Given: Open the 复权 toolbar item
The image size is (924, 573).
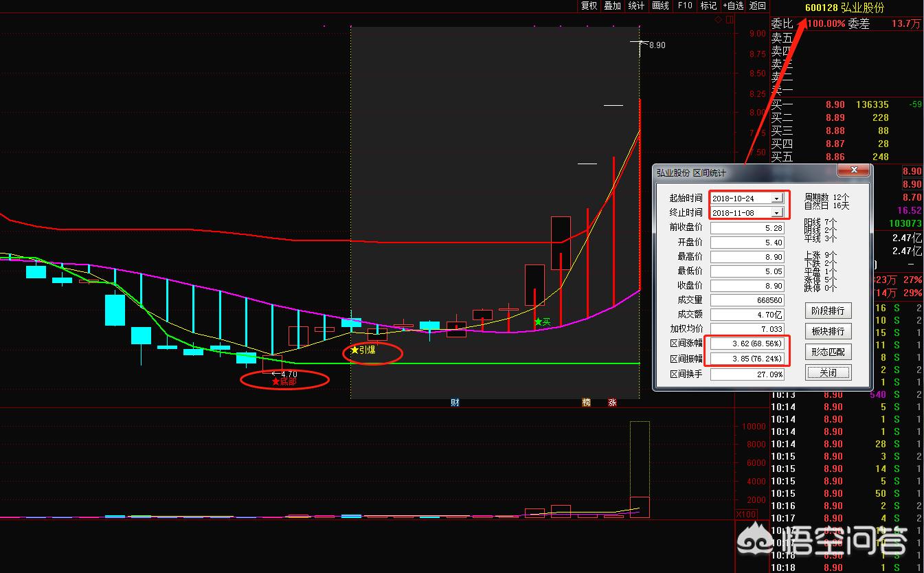Looking at the screenshot, I should (589, 5).
